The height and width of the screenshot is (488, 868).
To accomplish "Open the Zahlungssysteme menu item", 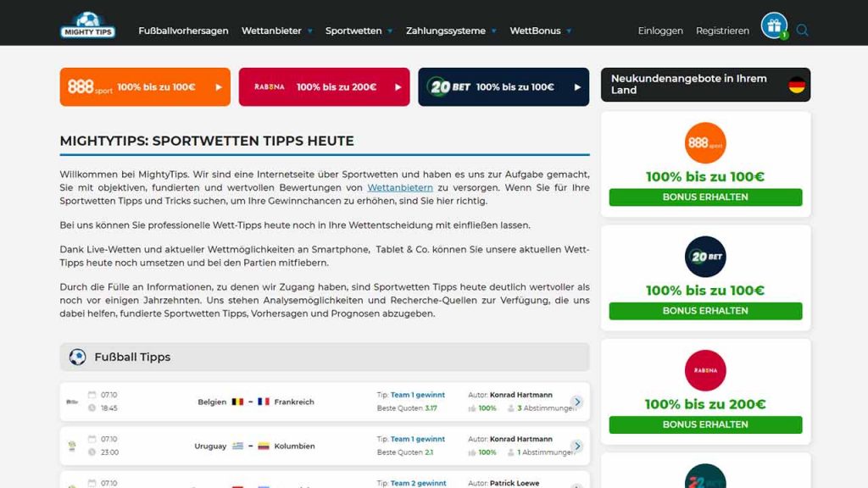I will 446,31.
